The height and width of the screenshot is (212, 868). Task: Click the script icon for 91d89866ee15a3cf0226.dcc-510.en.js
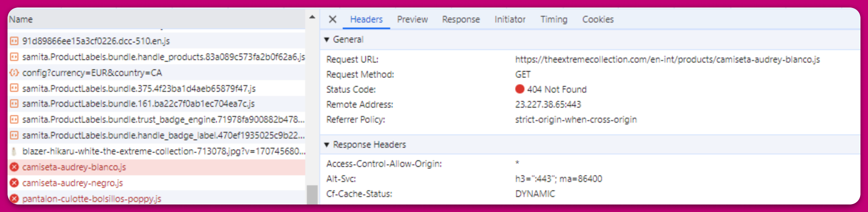[14, 41]
